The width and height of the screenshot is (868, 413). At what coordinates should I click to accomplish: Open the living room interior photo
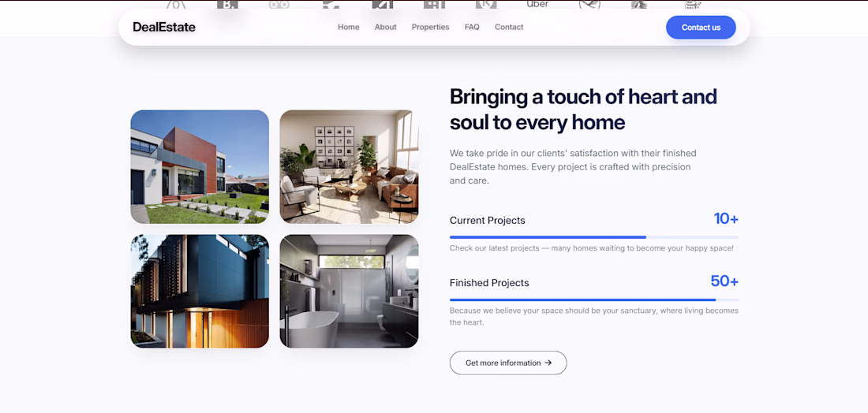pyautogui.click(x=349, y=166)
